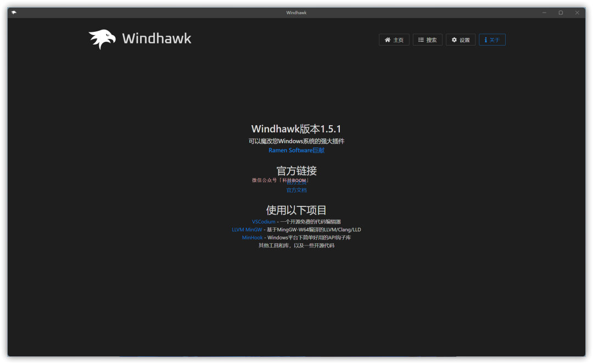Click the title bar Windhawk app icon
Screen dimensions: 593x364
pyautogui.click(x=14, y=13)
